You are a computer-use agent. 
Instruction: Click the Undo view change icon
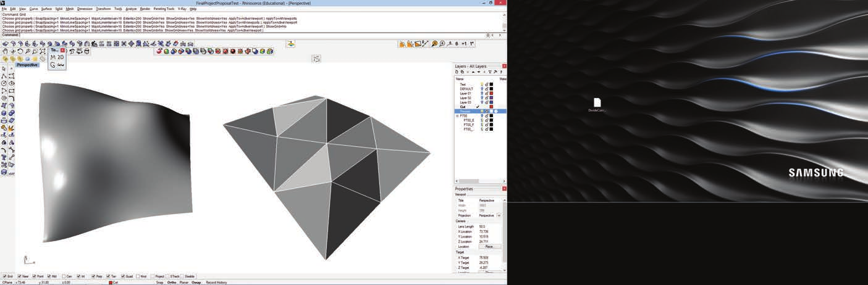72,52
